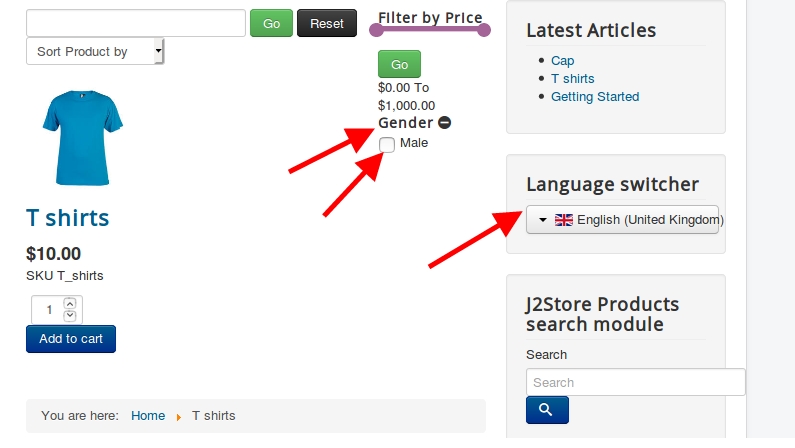Increase quantity with the up arrow

click(70, 303)
